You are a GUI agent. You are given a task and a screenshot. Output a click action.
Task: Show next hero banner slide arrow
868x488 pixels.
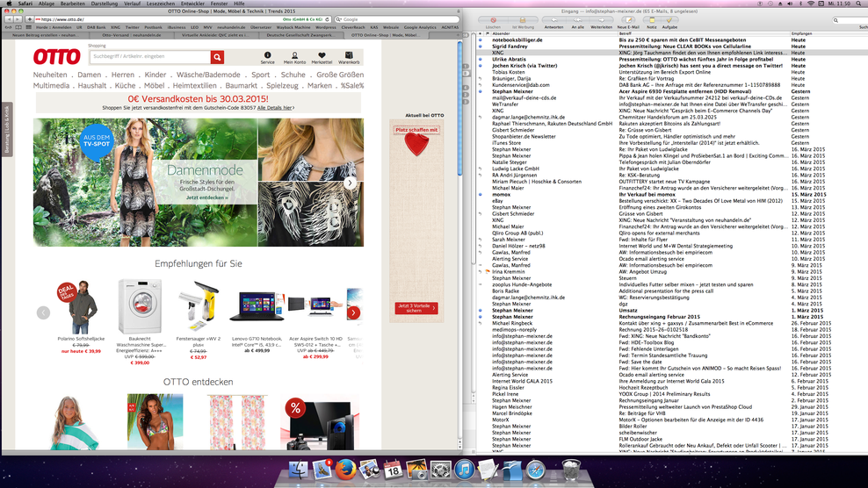click(350, 183)
